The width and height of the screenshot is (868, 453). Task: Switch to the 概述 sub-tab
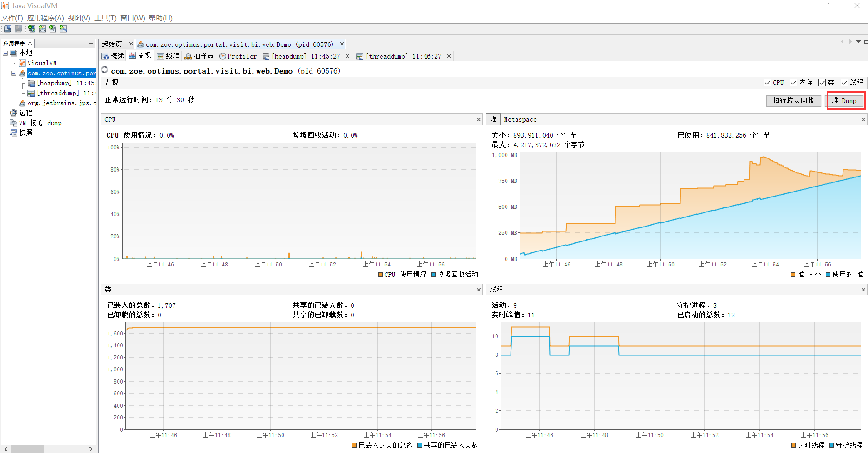pyautogui.click(x=113, y=56)
